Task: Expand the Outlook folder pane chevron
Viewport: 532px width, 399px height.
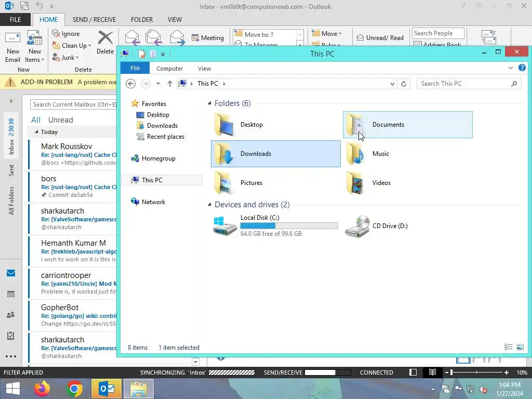Action: tap(11, 101)
